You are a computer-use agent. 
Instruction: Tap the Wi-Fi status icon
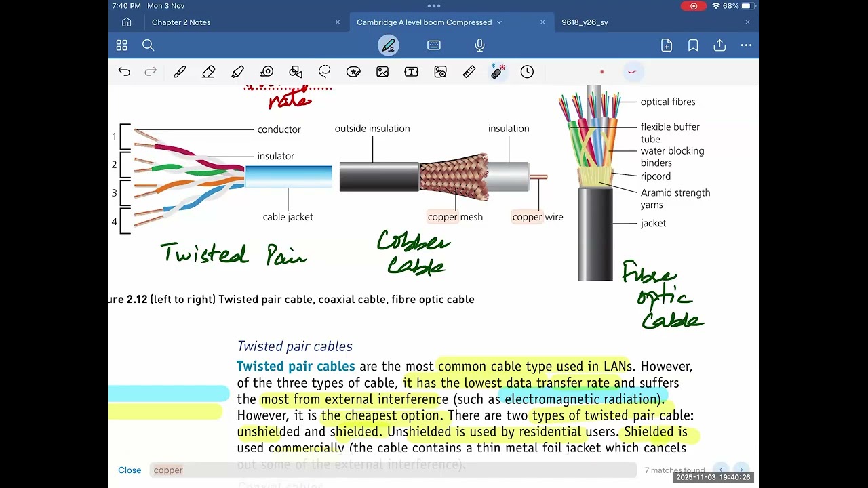(716, 6)
